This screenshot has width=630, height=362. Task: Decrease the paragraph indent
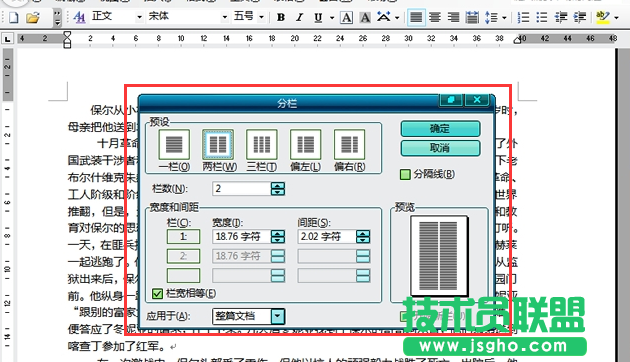560,17
